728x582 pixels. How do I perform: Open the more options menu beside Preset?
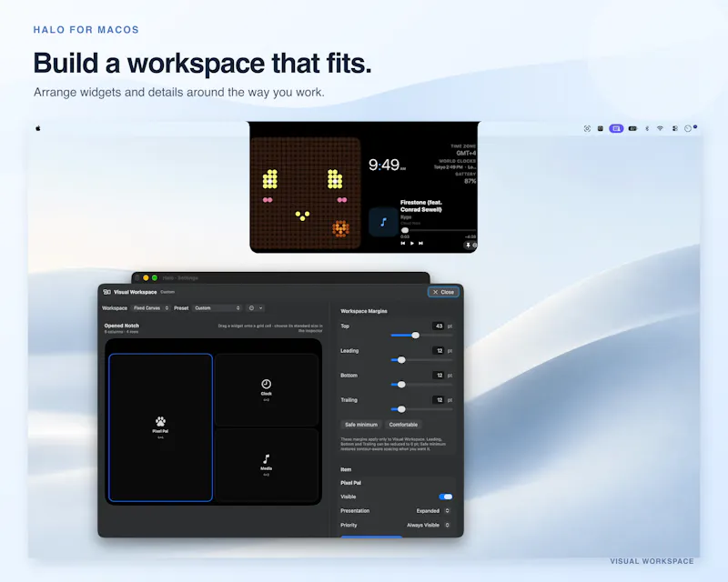click(x=256, y=308)
